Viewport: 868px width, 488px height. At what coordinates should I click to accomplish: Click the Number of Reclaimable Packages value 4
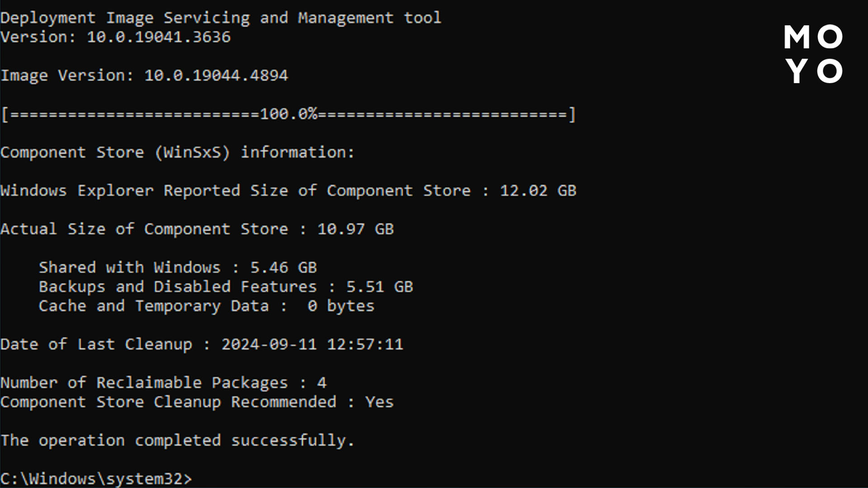(x=321, y=383)
